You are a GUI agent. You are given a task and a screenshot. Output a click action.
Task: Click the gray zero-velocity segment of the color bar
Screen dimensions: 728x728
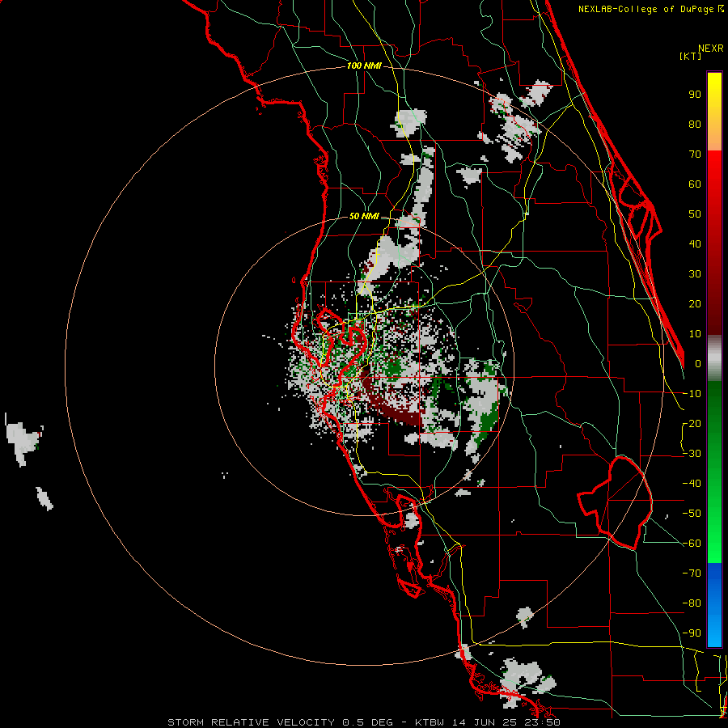(714, 358)
